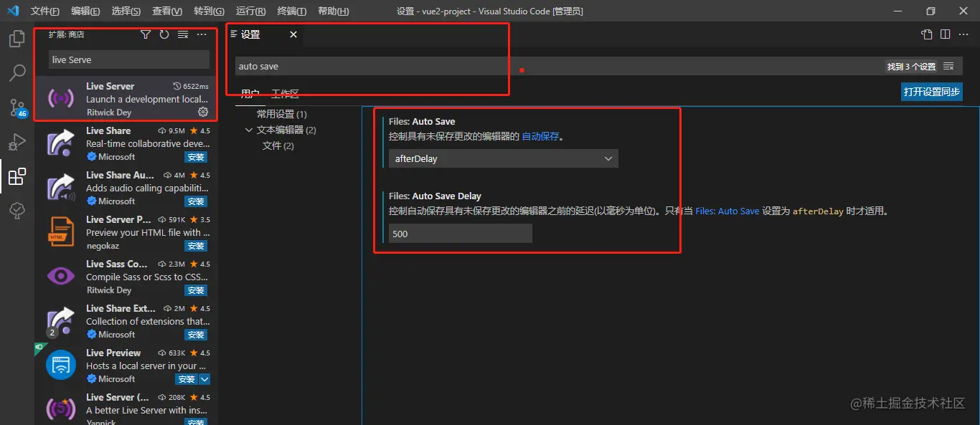Switch to the 工作区 settings tab
This screenshot has height=425, width=980.
tap(285, 94)
